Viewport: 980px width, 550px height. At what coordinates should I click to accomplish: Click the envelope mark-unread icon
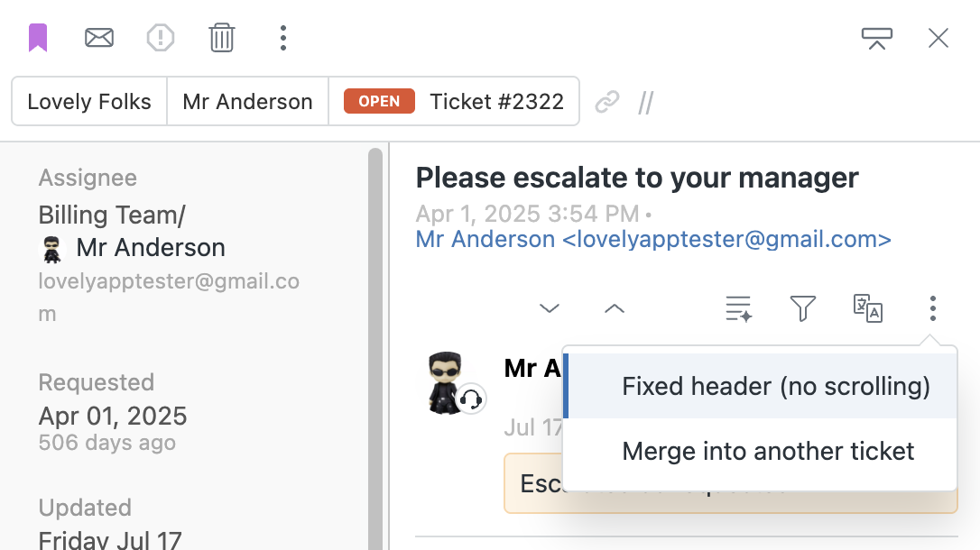[x=99, y=38]
